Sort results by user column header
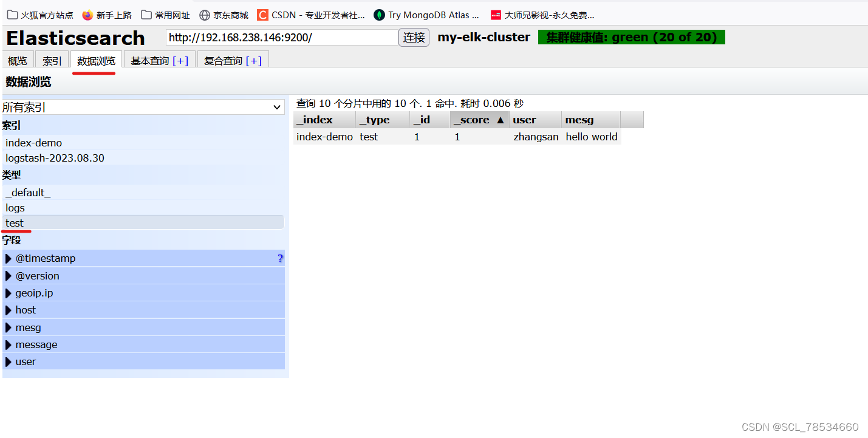This screenshot has width=868, height=438. point(536,120)
